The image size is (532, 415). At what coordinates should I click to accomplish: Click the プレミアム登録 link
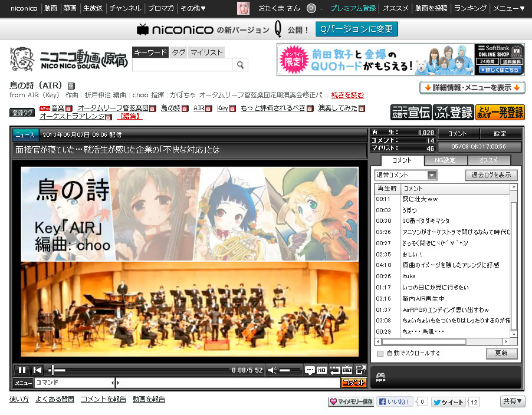click(x=353, y=8)
